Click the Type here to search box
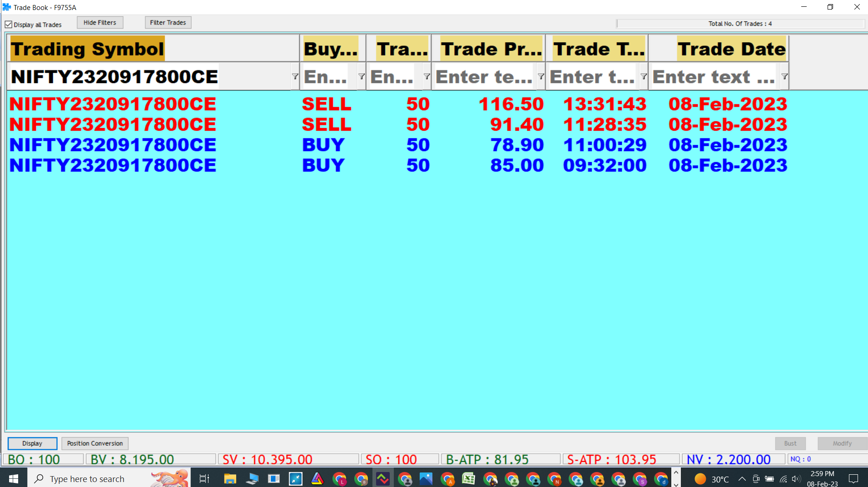 [x=109, y=478]
